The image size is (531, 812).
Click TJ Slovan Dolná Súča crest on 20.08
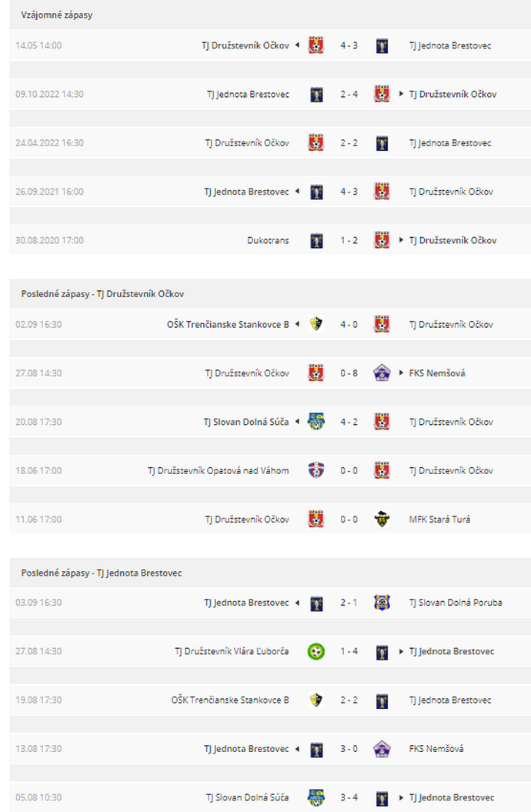[x=316, y=422]
